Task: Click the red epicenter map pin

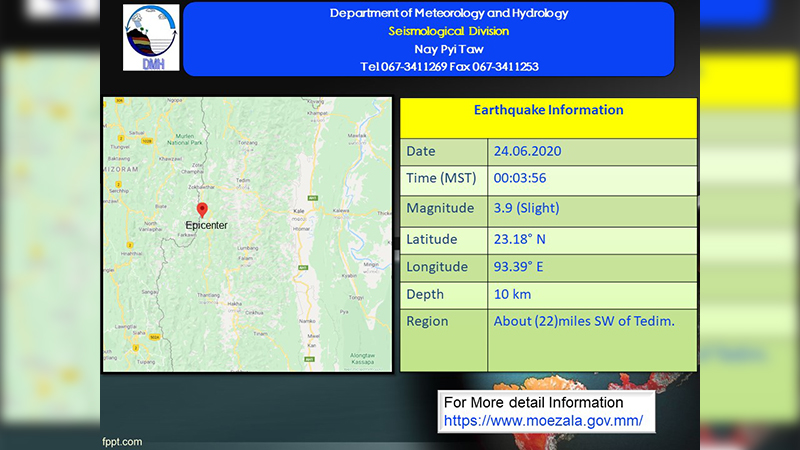Action: (202, 210)
